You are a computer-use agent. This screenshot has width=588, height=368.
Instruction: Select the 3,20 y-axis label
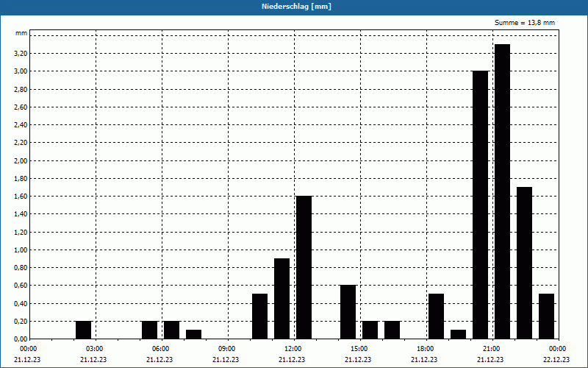[x=21, y=54]
